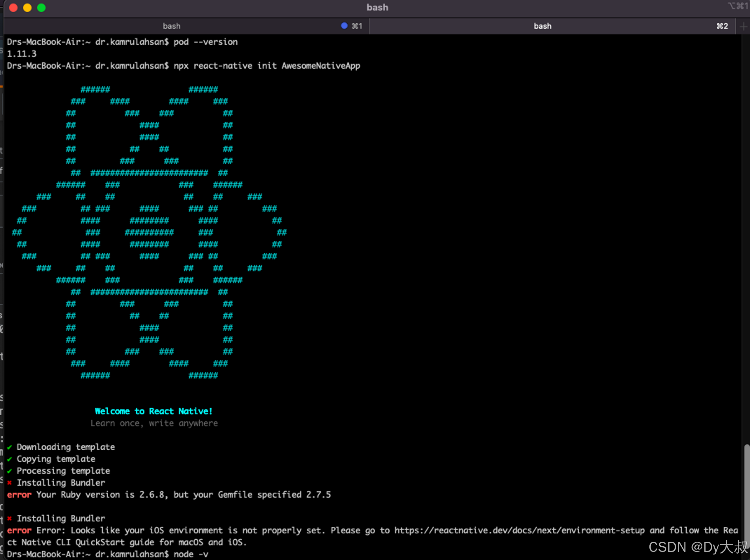Image resolution: width=750 pixels, height=560 pixels.
Task: Click the npx react-native init command text
Action: (x=267, y=66)
